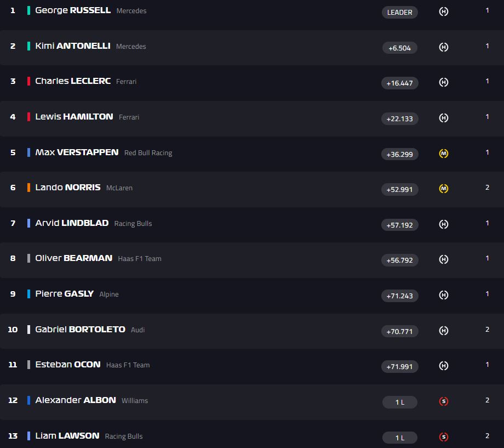This screenshot has height=448, width=504.
Task: Click Oliver Bearman's Haas F1 Team label
Action: 140,259
